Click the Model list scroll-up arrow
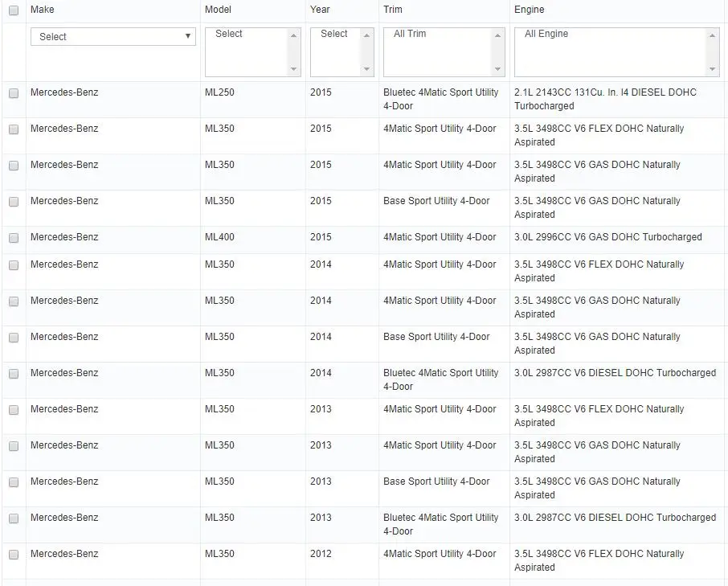Image resolution: width=728 pixels, height=586 pixels. click(x=293, y=35)
